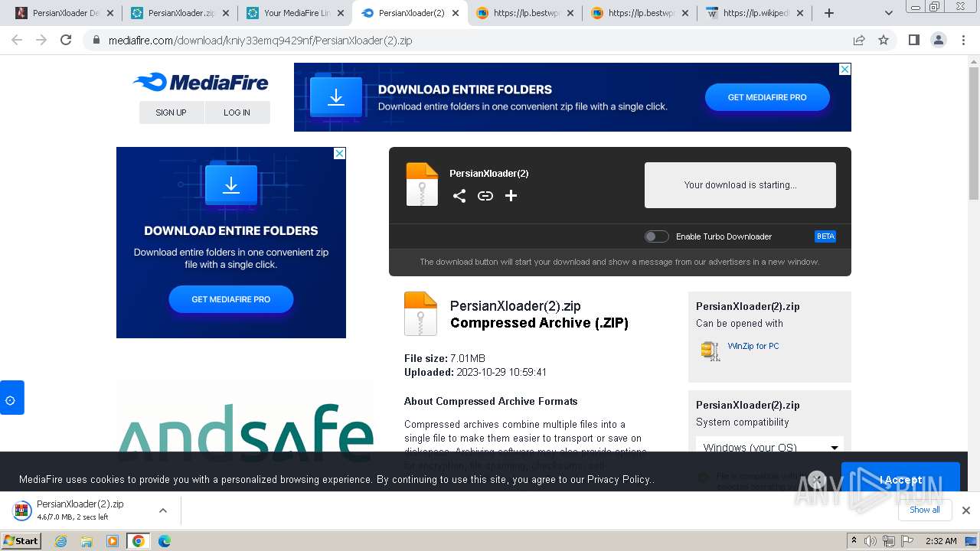Switch to PersianXloader.zip tab
Image resolution: width=980 pixels, height=551 pixels.
click(x=181, y=13)
